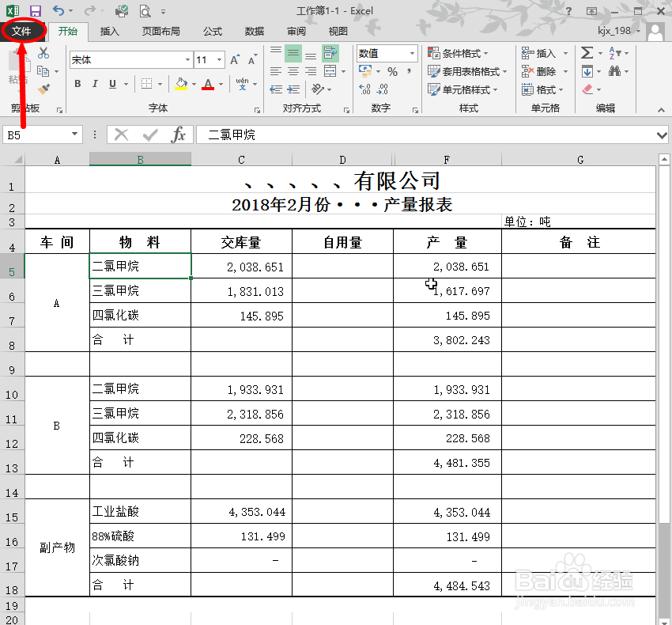This screenshot has width=672, height=625.
Task: Apply red font color
Action: (x=208, y=84)
